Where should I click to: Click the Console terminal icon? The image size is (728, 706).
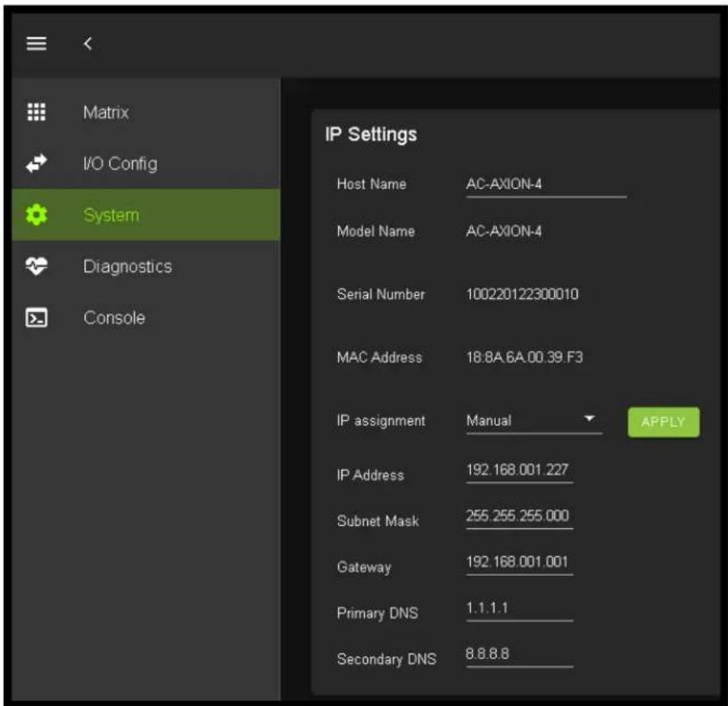click(x=36, y=318)
